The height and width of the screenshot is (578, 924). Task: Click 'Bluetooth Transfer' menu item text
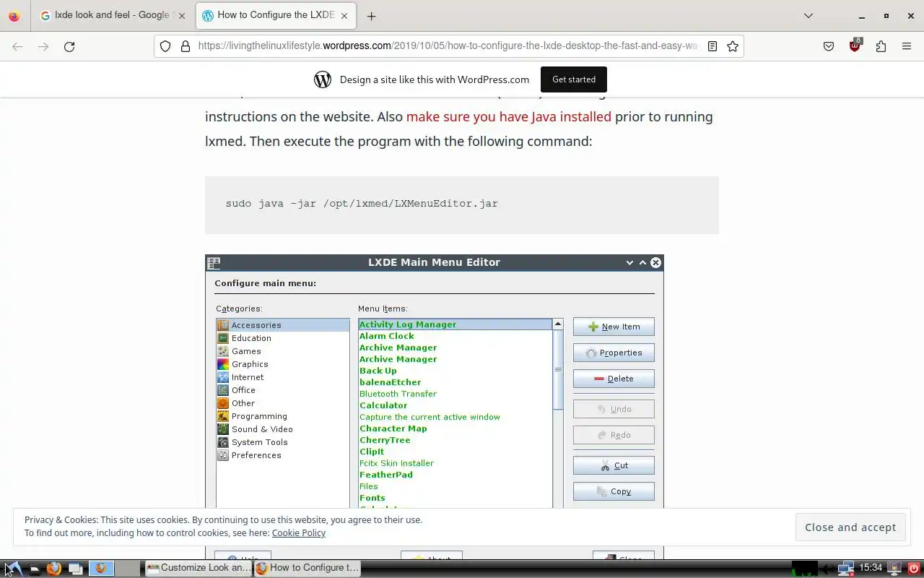[x=398, y=394]
